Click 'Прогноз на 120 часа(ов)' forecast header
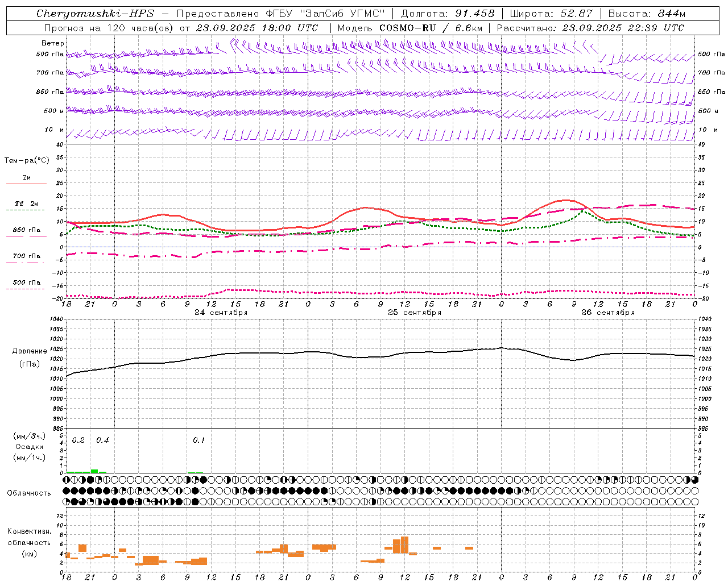Screen dimensions: 728x582 pyautogui.click(x=108, y=28)
